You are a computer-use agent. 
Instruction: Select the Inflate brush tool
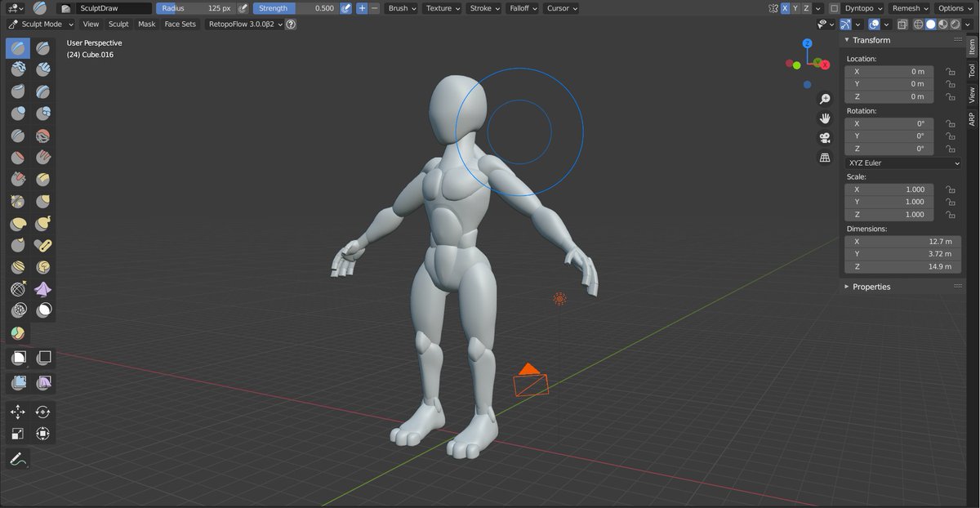tap(18, 114)
